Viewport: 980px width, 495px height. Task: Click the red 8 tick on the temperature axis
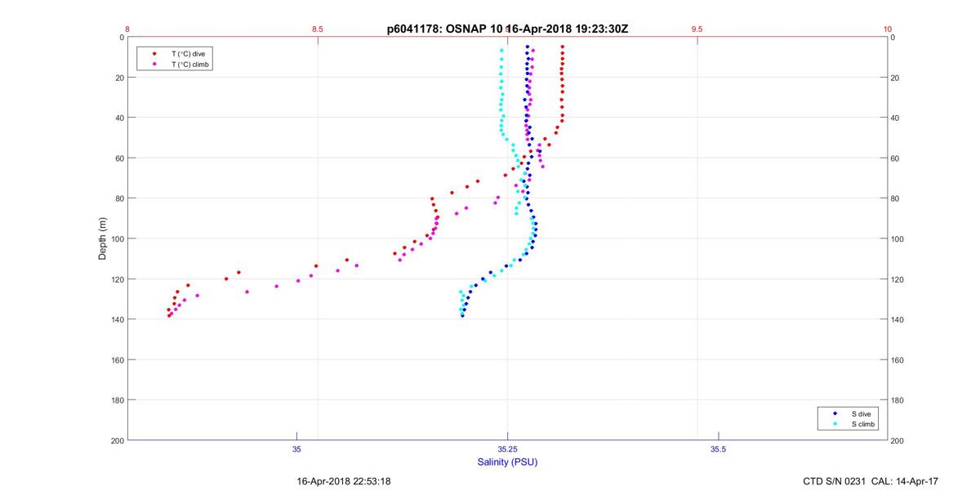coord(127,29)
